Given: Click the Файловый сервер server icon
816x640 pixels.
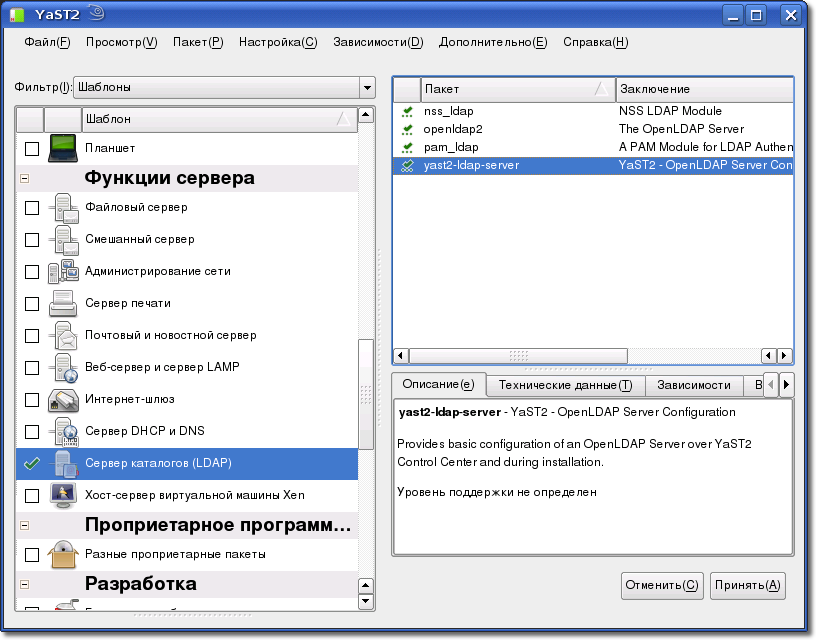Looking at the screenshot, I should 63,208.
